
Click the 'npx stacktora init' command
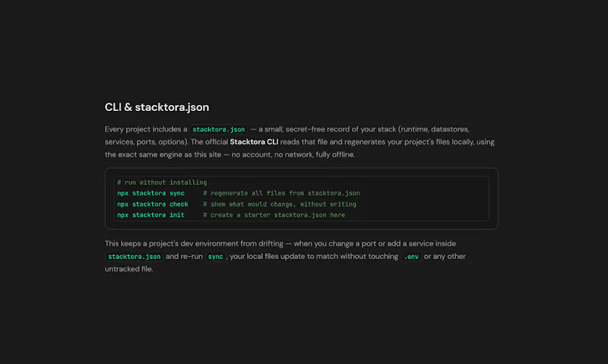point(150,215)
